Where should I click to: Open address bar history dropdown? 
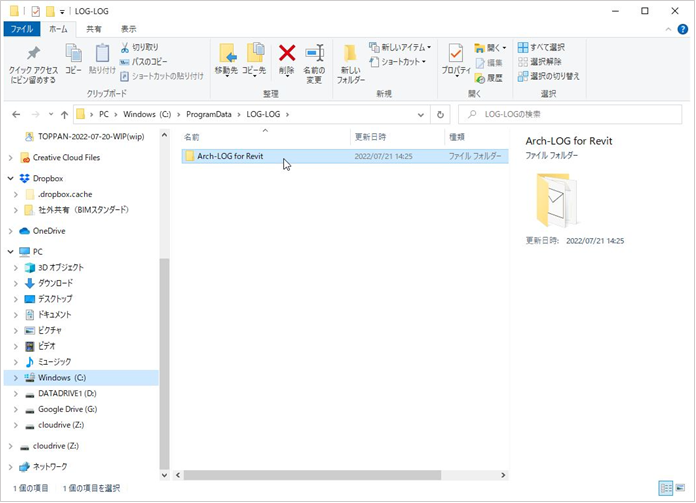[x=421, y=115]
